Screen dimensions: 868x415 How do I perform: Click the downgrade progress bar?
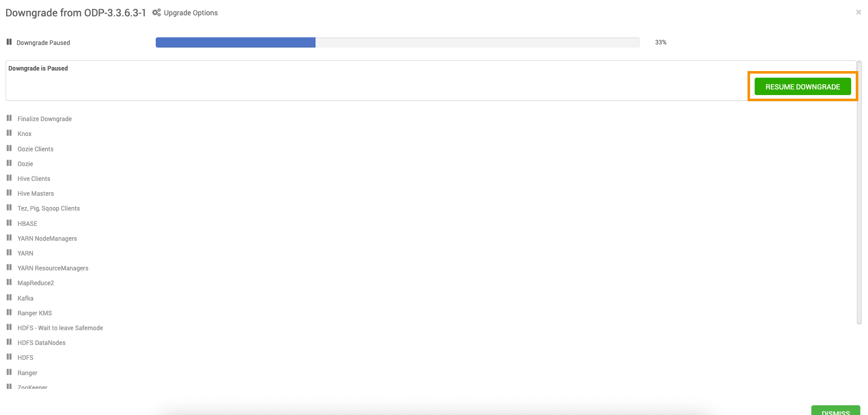point(397,42)
